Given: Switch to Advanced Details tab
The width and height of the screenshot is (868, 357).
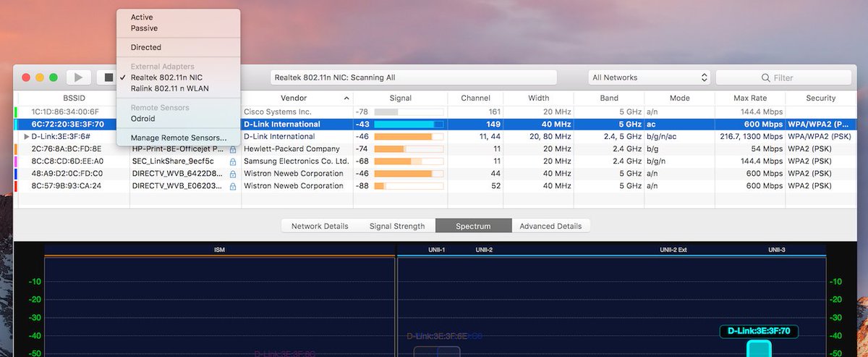Looking at the screenshot, I should [x=550, y=226].
